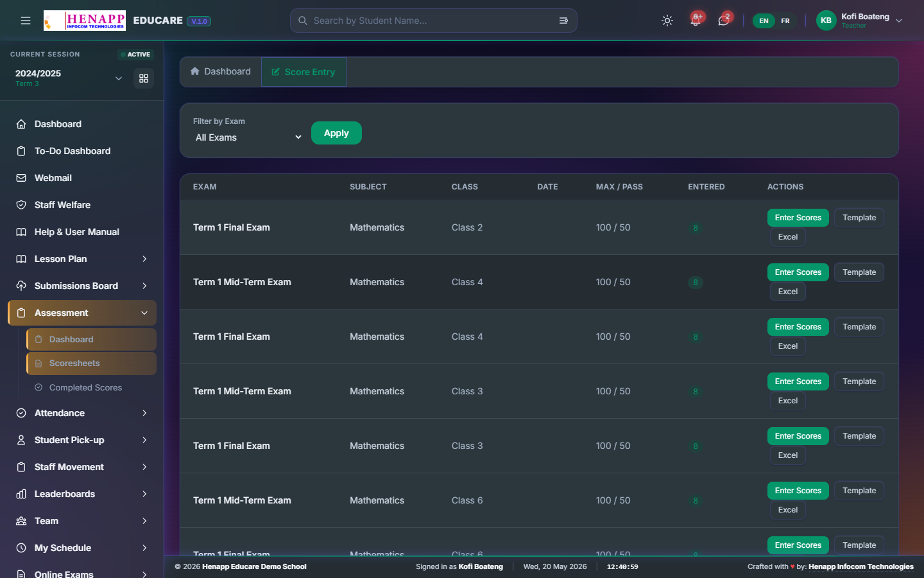This screenshot has height=578, width=924.
Task: Click the Henapp logo image
Action: [x=85, y=21]
